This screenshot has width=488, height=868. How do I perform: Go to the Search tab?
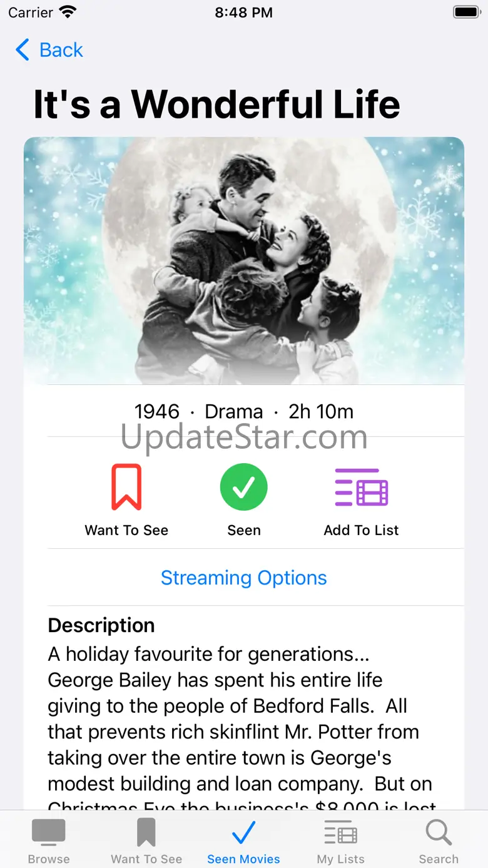[x=439, y=842]
